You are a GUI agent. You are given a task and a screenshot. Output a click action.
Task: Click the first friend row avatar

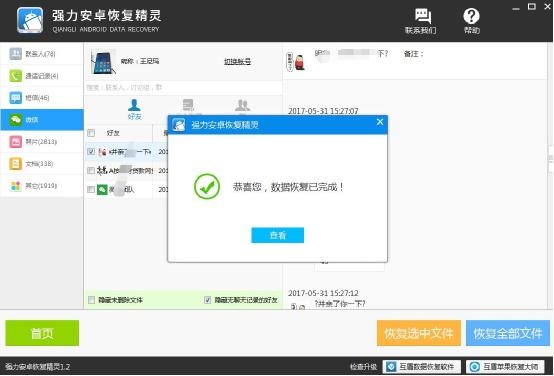pyautogui.click(x=102, y=152)
